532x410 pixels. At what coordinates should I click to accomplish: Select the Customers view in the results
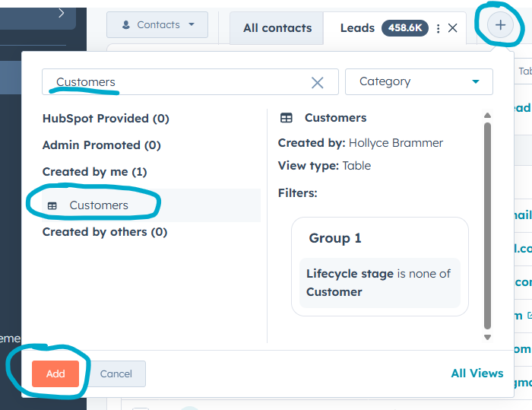99,205
